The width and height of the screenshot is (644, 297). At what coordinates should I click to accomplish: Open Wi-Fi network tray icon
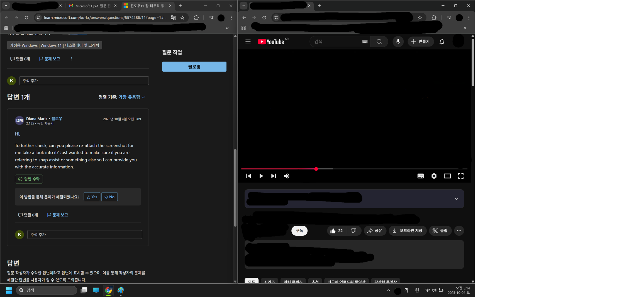(x=427, y=290)
